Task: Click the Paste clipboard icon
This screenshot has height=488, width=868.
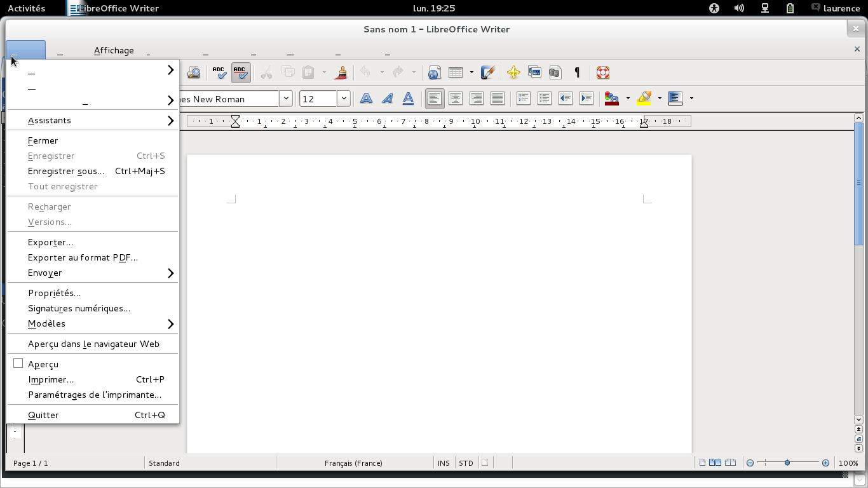Action: point(308,72)
